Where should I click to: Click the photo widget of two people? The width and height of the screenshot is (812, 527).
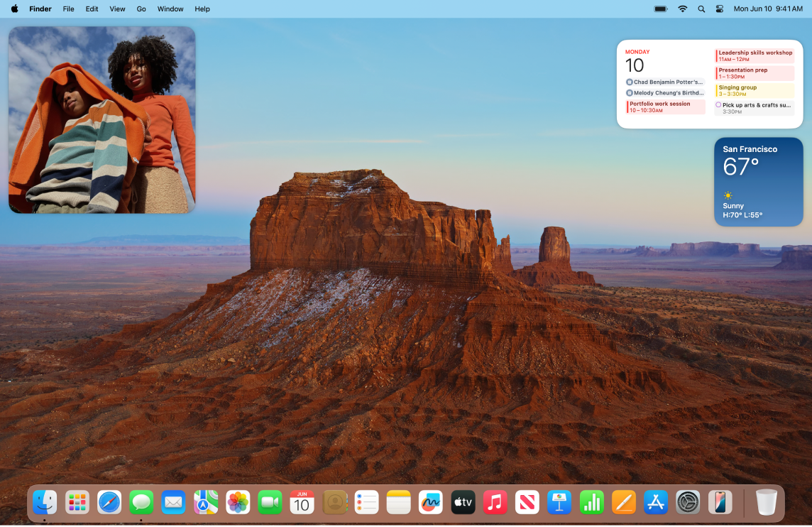pos(101,119)
